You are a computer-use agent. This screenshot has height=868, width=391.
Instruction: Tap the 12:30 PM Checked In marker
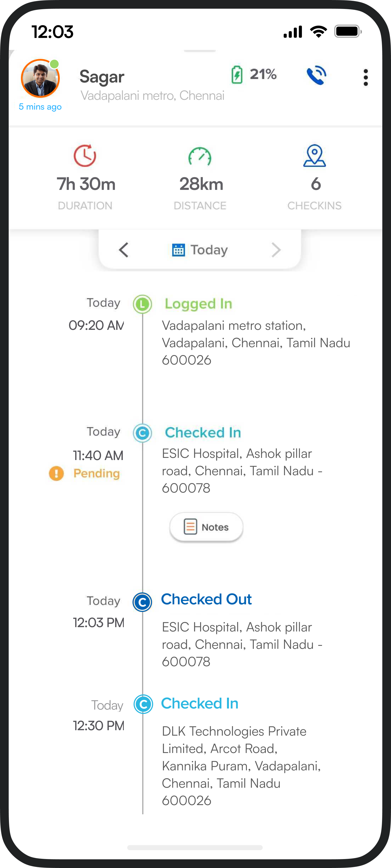143,704
